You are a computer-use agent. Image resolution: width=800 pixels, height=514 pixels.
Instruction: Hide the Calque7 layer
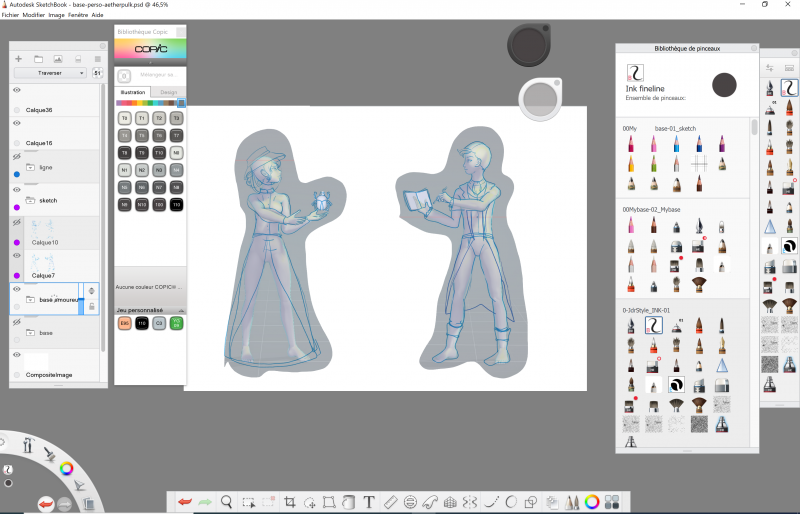click(x=17, y=255)
